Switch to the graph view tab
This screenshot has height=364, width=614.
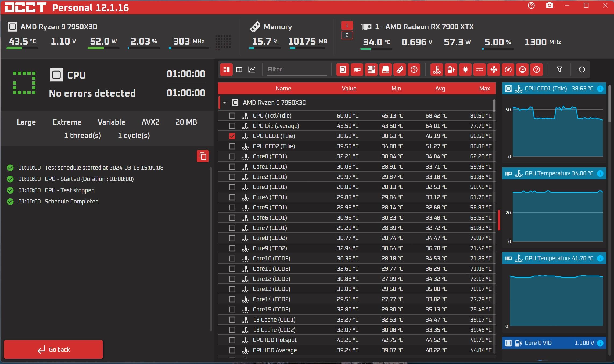(x=252, y=70)
